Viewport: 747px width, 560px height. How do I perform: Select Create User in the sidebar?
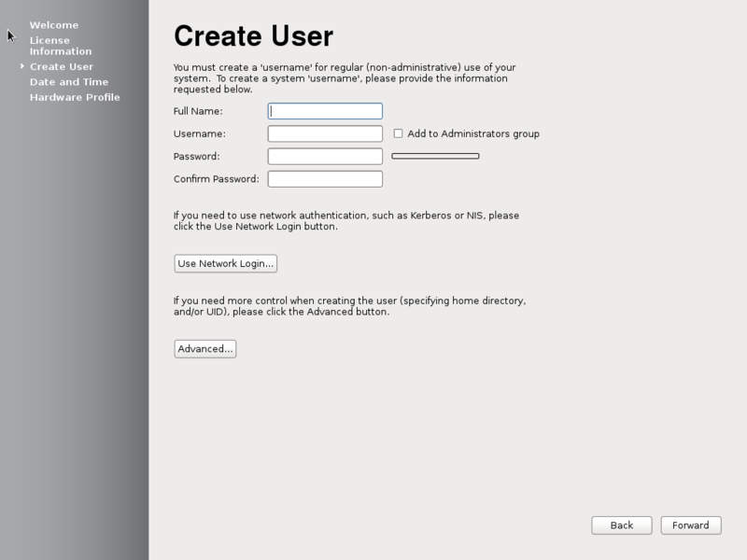(62, 66)
